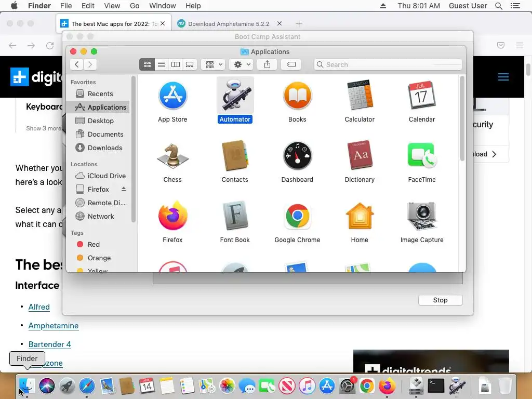The width and height of the screenshot is (532, 399).
Task: Open the hamburger menu on the digitaltrends page
Action: [503, 77]
